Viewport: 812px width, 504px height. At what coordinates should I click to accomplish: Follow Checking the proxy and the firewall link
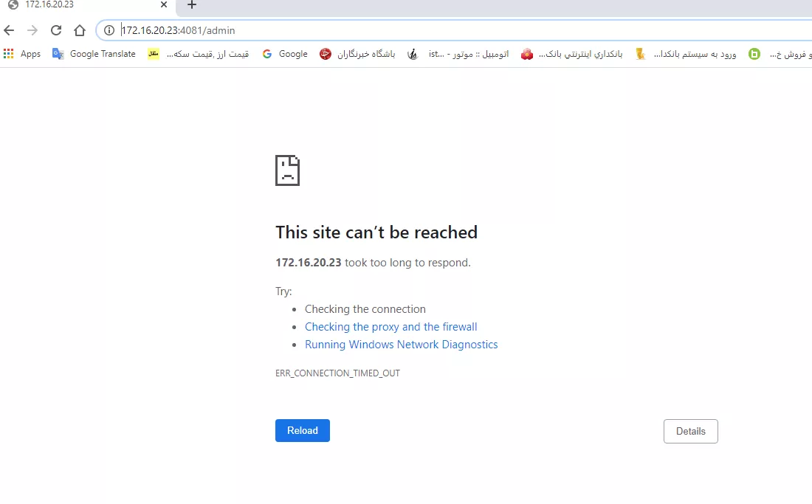[x=391, y=327]
